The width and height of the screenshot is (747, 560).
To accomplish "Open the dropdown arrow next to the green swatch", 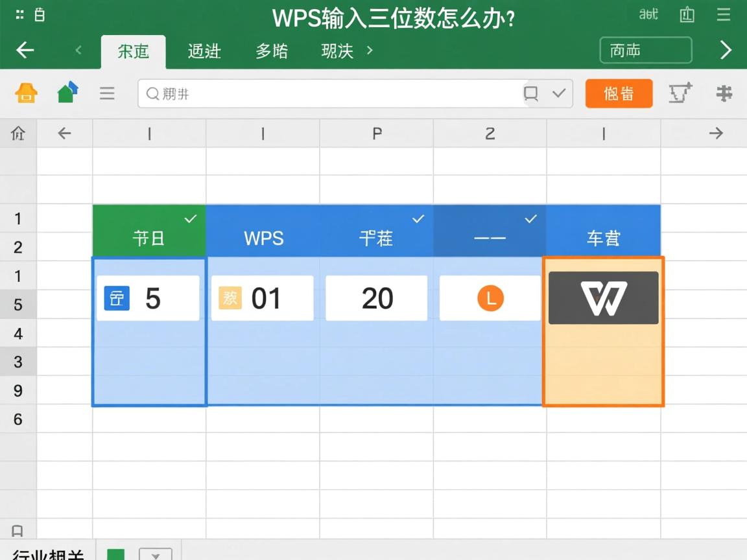I will click(x=154, y=555).
